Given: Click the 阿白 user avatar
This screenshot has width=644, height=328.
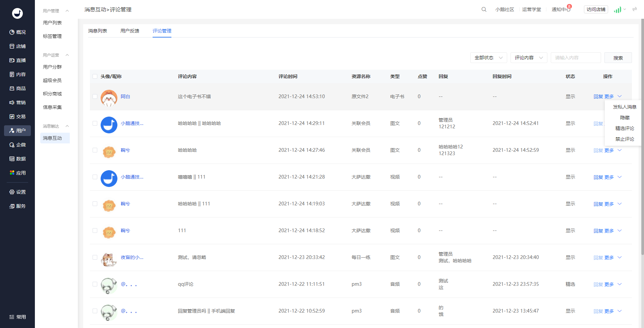Looking at the screenshot, I should pos(109,98).
